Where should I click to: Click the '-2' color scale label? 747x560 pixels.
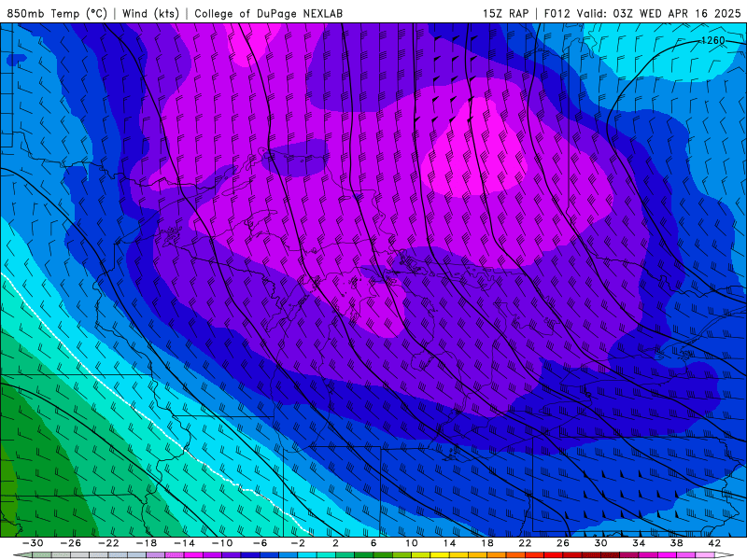pyautogui.click(x=298, y=543)
